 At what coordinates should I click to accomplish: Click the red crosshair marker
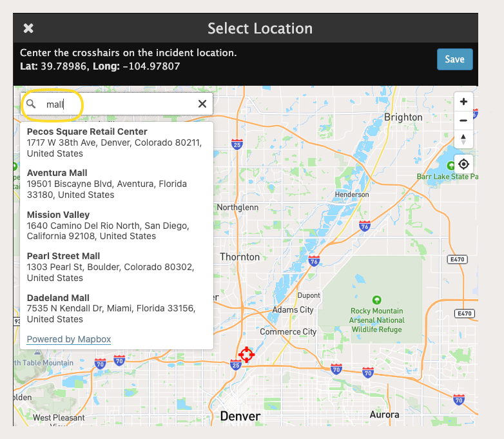(246, 355)
